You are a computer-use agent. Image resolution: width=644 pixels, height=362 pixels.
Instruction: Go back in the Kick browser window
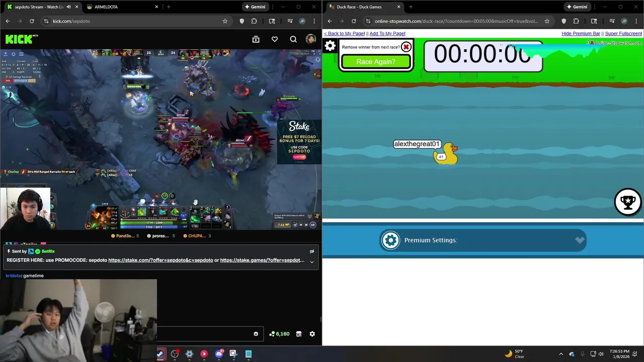point(8,21)
